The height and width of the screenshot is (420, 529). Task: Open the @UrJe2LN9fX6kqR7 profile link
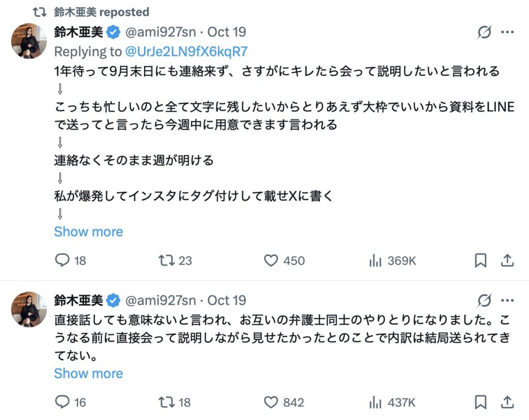pyautogui.click(x=186, y=51)
